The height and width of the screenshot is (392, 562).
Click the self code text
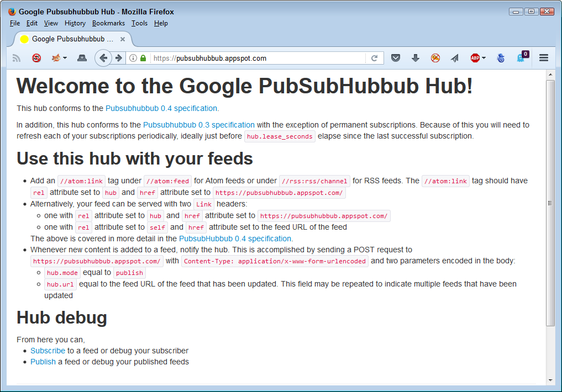pos(157,227)
